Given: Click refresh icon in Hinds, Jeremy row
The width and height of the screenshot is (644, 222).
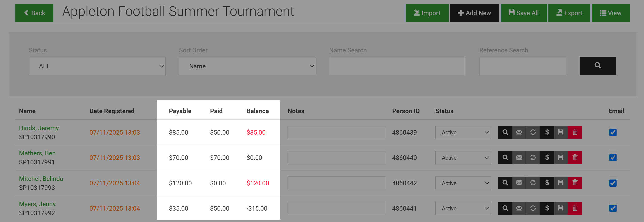Looking at the screenshot, I should pos(533,132).
